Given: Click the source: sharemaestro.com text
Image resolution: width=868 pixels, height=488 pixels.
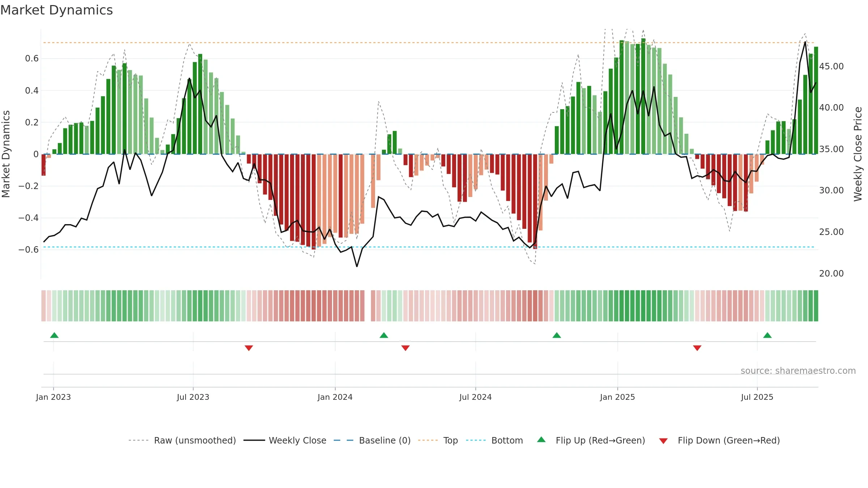Looking at the screenshot, I should pos(798,371).
